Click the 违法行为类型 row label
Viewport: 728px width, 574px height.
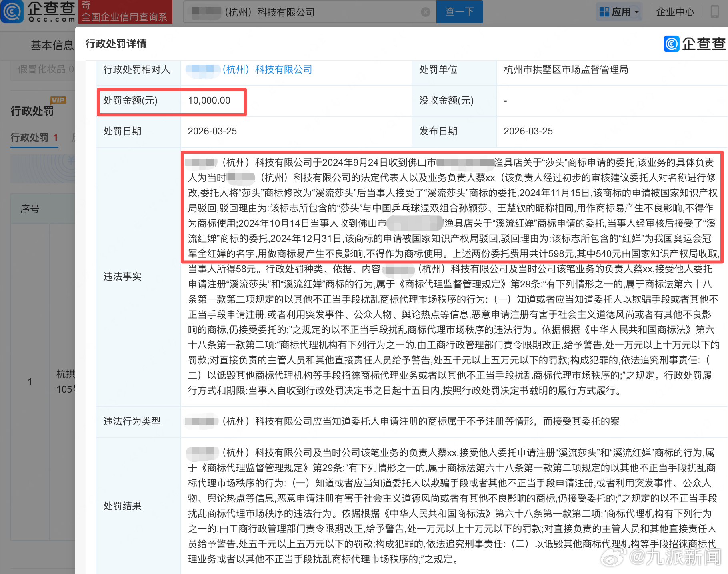pos(132,421)
